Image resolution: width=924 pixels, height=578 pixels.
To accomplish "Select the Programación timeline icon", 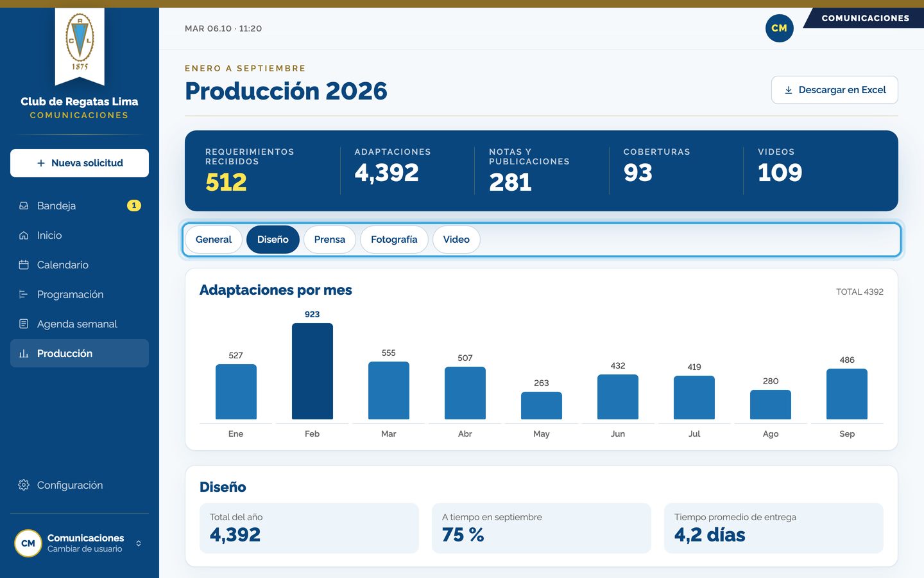I will click(24, 294).
